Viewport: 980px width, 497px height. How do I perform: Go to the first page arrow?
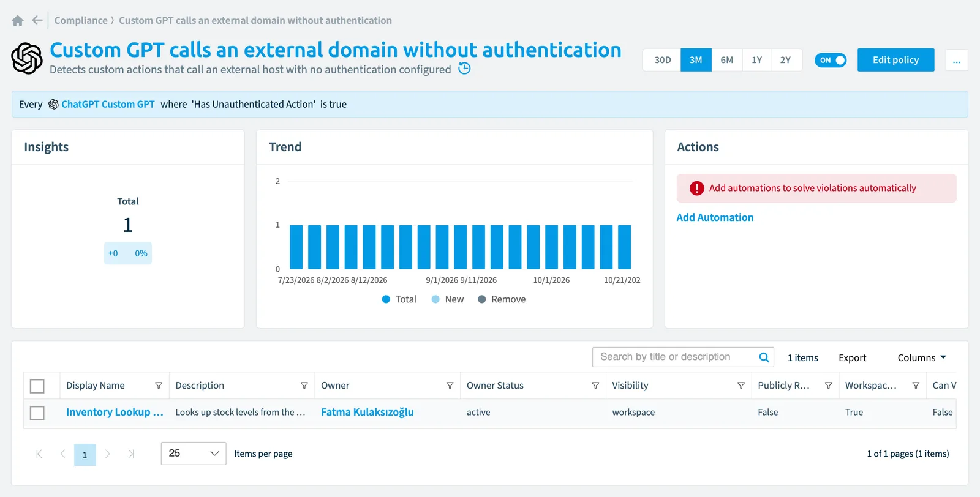pyautogui.click(x=39, y=454)
